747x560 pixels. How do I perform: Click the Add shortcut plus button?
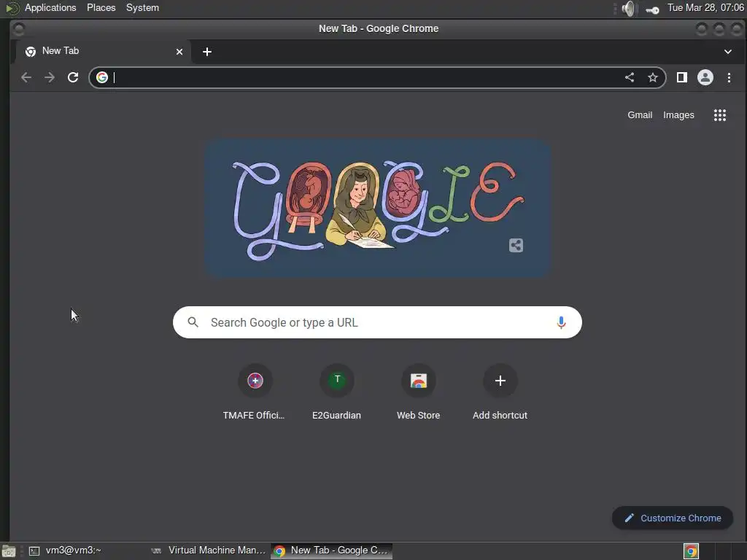500,381
